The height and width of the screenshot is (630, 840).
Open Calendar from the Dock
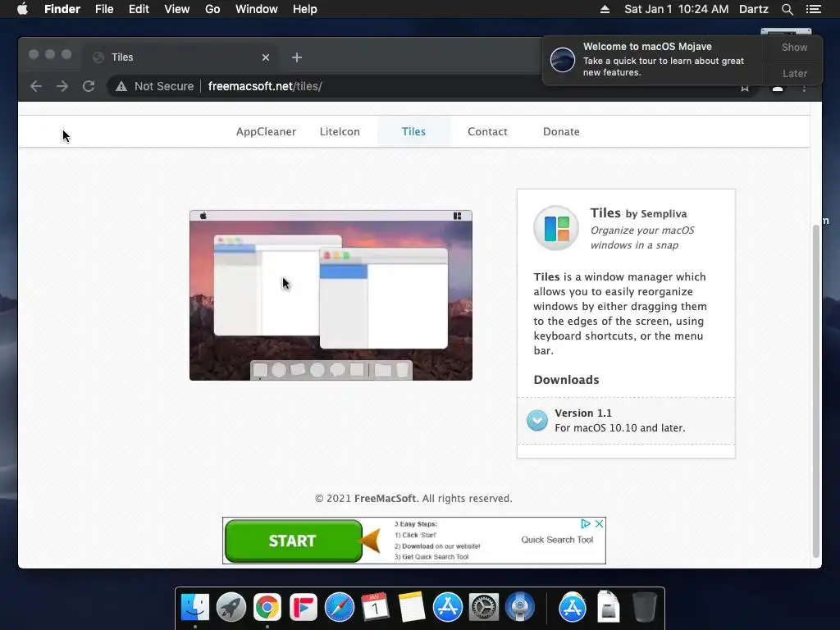pos(375,608)
